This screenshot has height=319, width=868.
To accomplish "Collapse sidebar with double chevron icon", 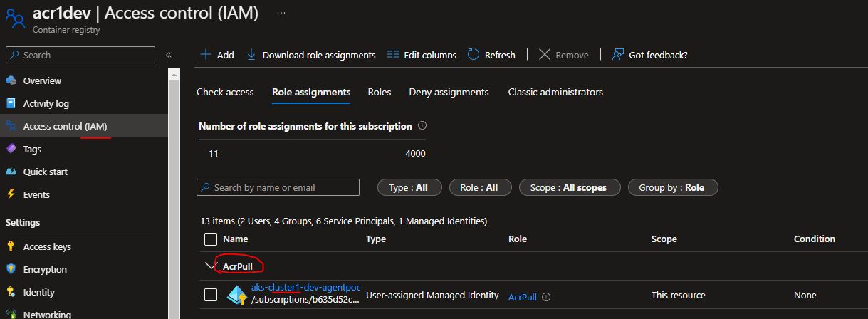I will click(169, 55).
